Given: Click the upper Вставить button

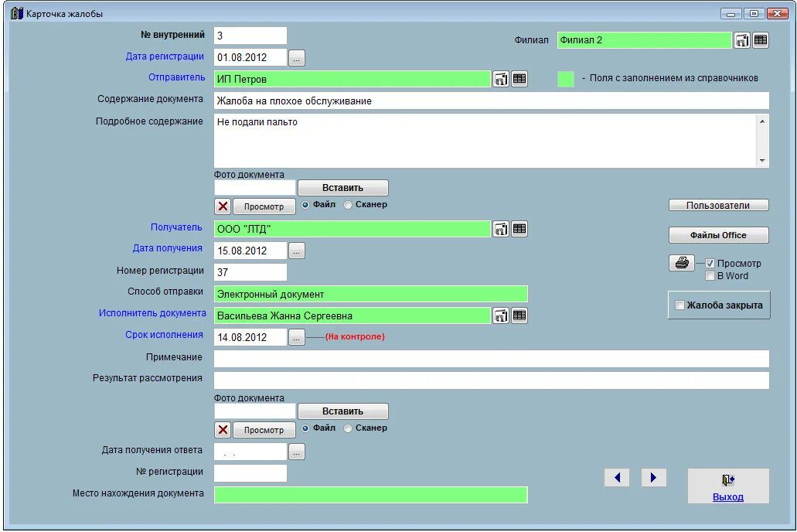Looking at the screenshot, I should (x=343, y=188).
